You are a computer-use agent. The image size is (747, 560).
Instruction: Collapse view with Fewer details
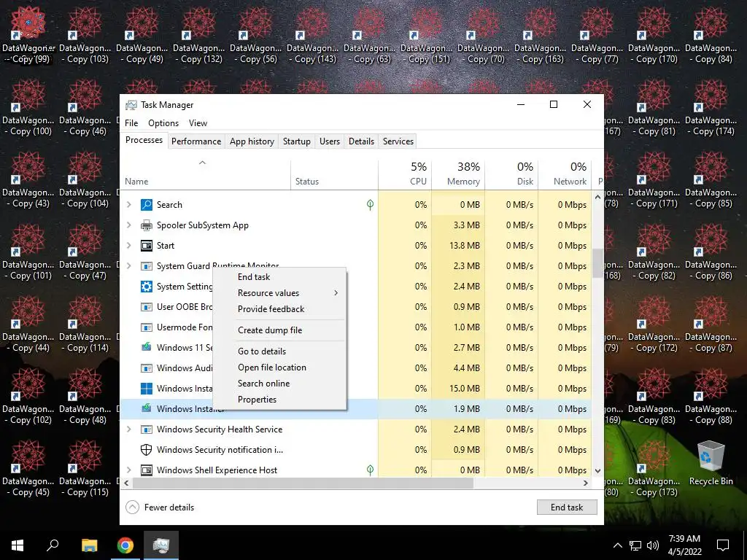pyautogui.click(x=160, y=507)
